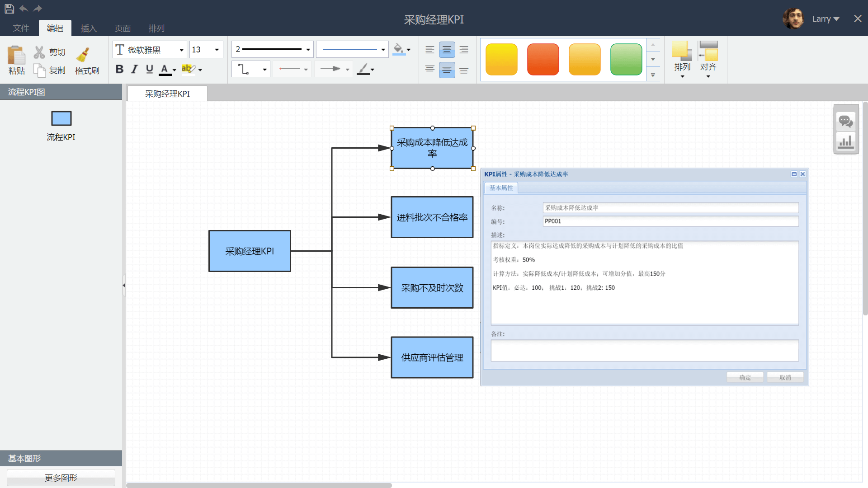Viewport: 868px width, 488px height.
Task: Toggle italic text formatting
Action: click(134, 69)
